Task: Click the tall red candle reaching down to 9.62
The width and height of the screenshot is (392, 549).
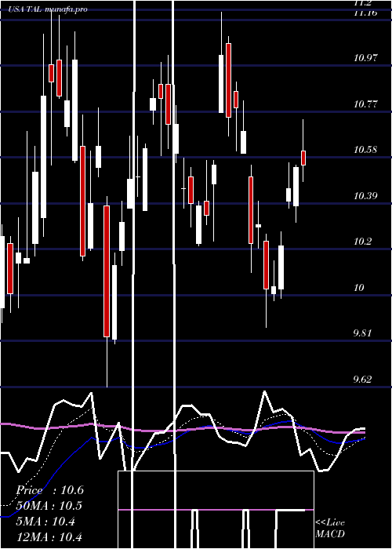Action: (x=107, y=271)
